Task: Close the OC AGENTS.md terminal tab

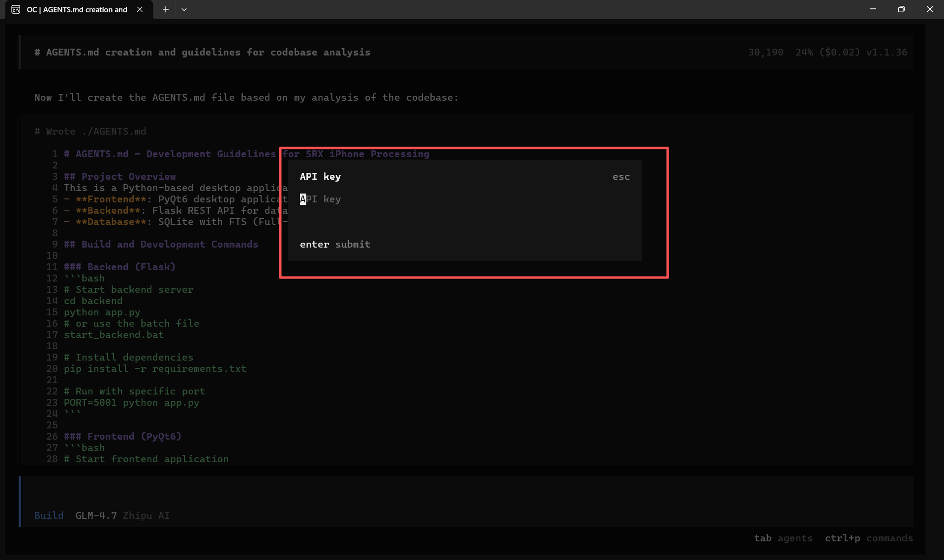Action: pyautogui.click(x=140, y=9)
